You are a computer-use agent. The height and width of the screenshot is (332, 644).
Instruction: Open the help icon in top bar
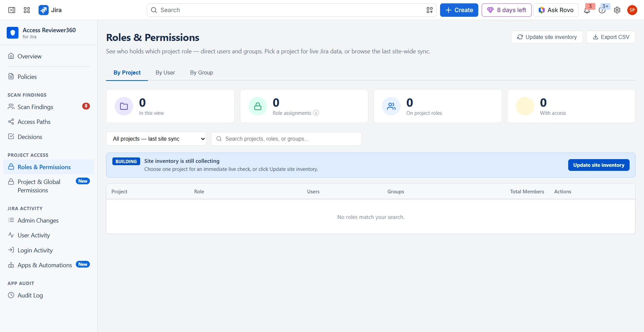602,10
